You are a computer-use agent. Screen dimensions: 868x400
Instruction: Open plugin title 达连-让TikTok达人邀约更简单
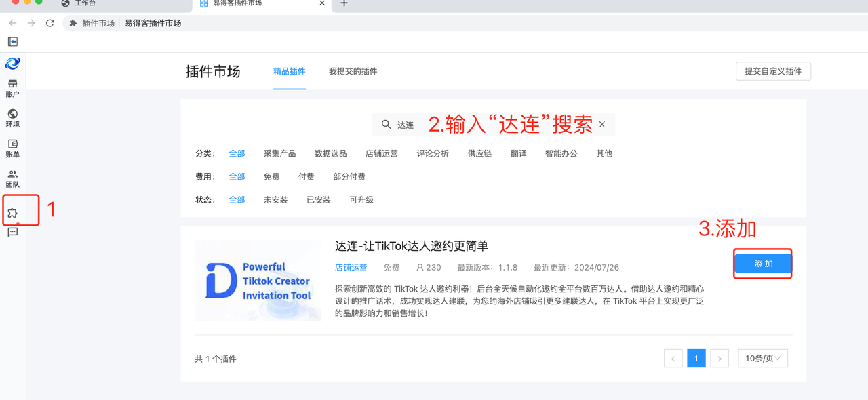coord(412,246)
